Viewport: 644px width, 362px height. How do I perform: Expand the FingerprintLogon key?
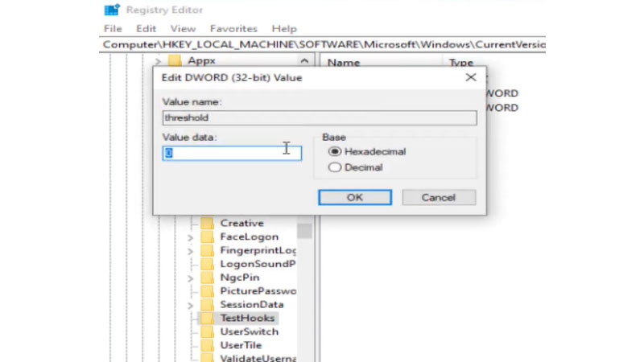pyautogui.click(x=190, y=251)
